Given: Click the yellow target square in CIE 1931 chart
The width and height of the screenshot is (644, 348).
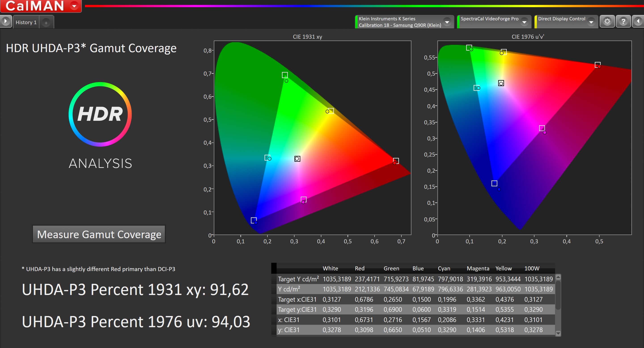Looking at the screenshot, I should point(331,111).
